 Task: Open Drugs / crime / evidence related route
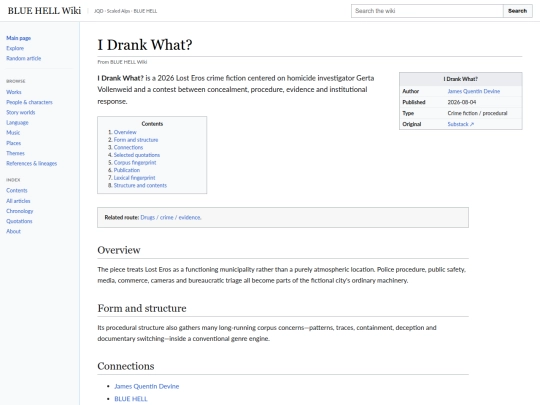[171, 217]
